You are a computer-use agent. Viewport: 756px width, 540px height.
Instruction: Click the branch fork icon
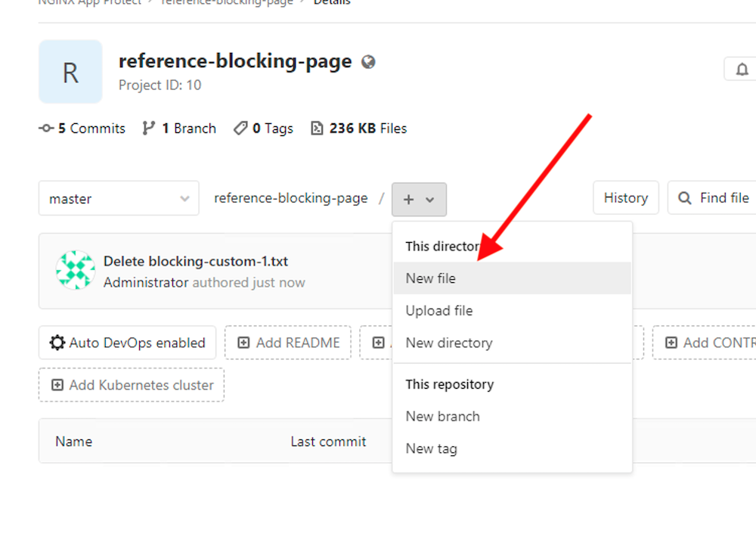pyautogui.click(x=148, y=129)
